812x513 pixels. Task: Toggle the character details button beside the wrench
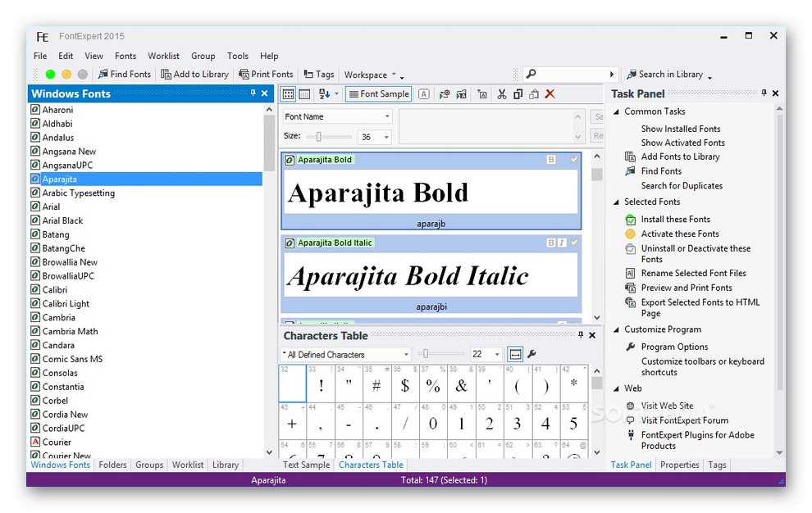pos(515,354)
